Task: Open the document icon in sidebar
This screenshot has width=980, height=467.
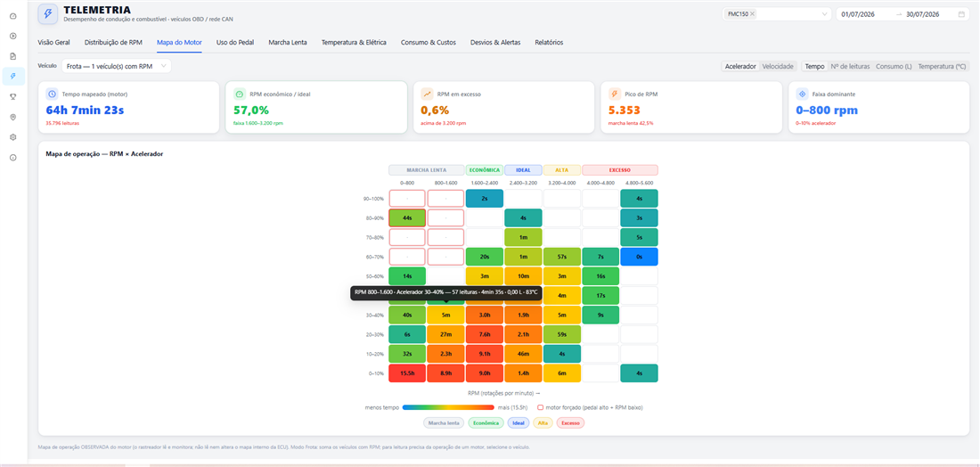Action: tap(13, 55)
